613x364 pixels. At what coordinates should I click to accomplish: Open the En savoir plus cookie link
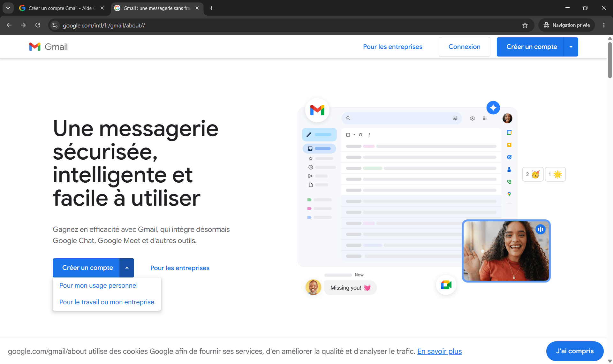coord(439,351)
